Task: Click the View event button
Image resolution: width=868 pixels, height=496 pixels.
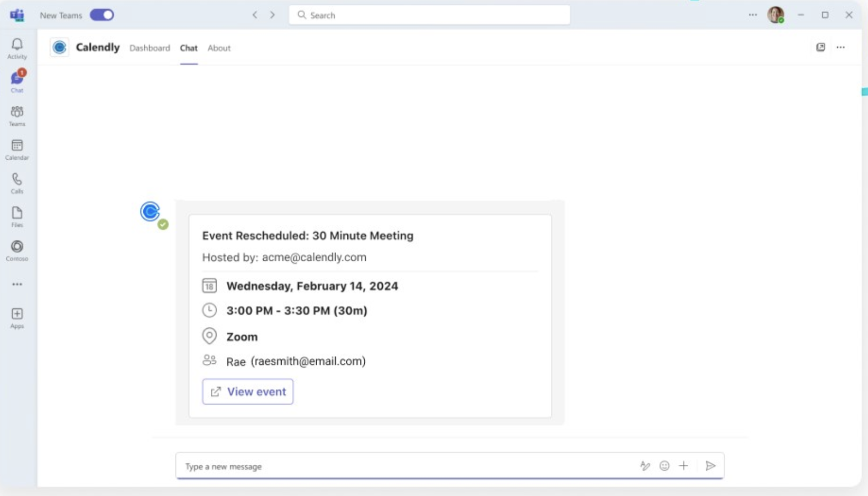Action: pos(247,392)
